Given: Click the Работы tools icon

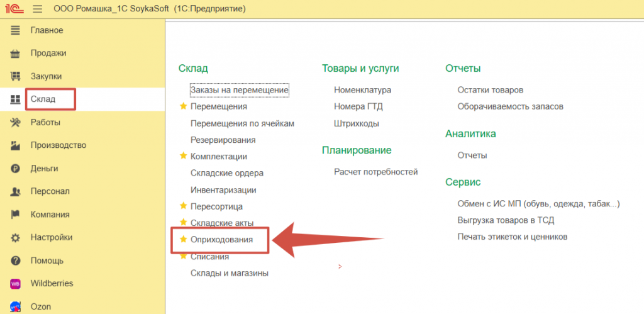Looking at the screenshot, I should point(16,123).
